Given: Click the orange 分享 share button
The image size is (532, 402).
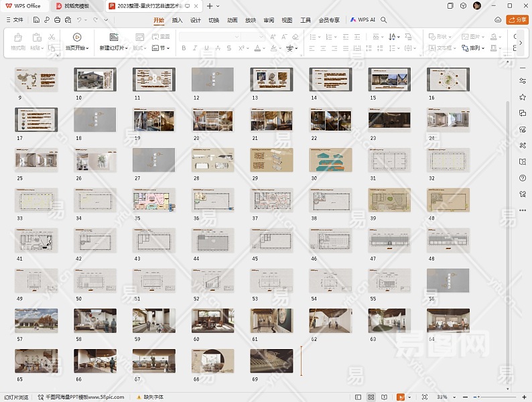Looking at the screenshot, I should (517, 20).
